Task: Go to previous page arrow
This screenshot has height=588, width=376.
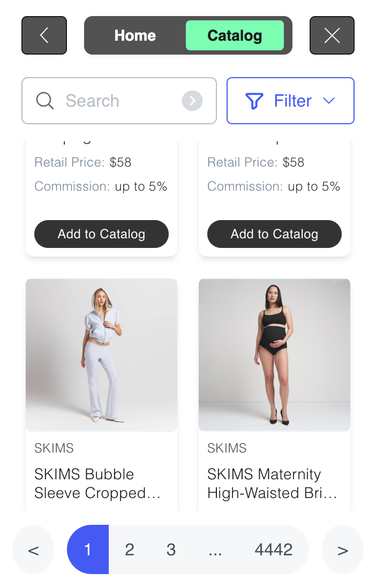Action: pyautogui.click(x=33, y=550)
